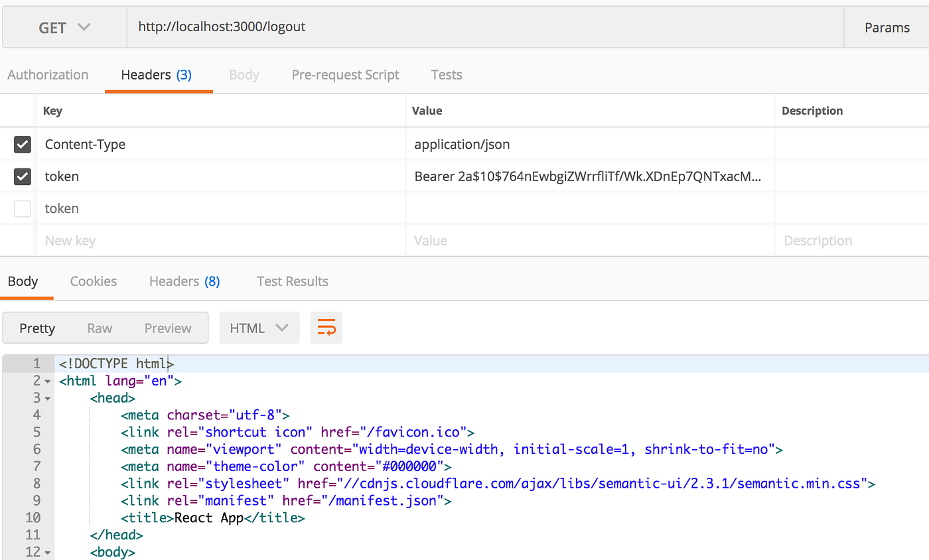
Task: Click the line wrap icon beside HTML dropdown
Action: [326, 327]
